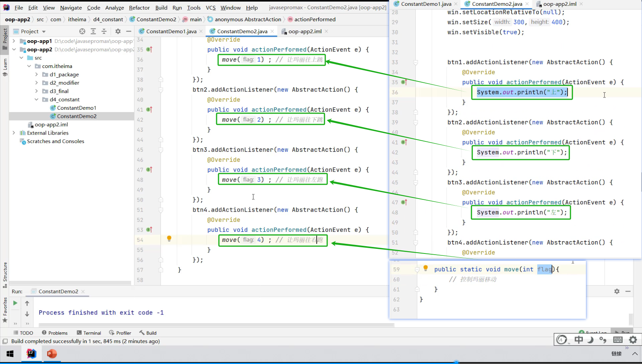Open Run panel settings gear
Image resolution: width=642 pixels, height=364 pixels.
click(x=617, y=291)
